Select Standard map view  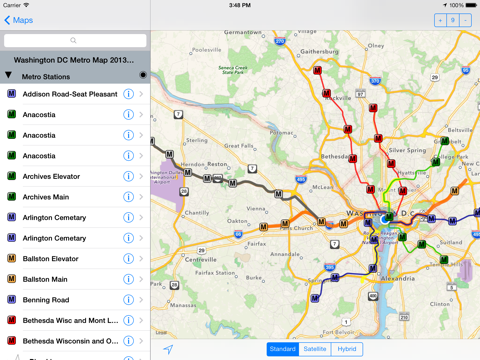(x=283, y=349)
